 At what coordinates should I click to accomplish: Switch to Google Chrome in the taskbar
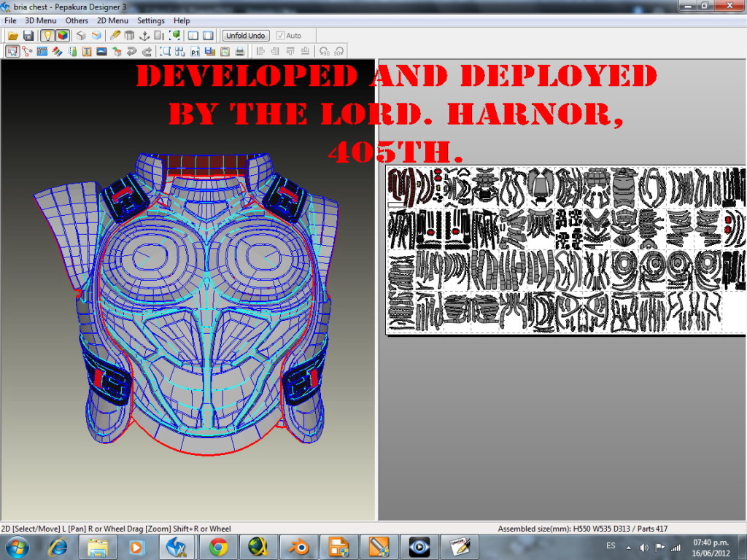click(218, 547)
